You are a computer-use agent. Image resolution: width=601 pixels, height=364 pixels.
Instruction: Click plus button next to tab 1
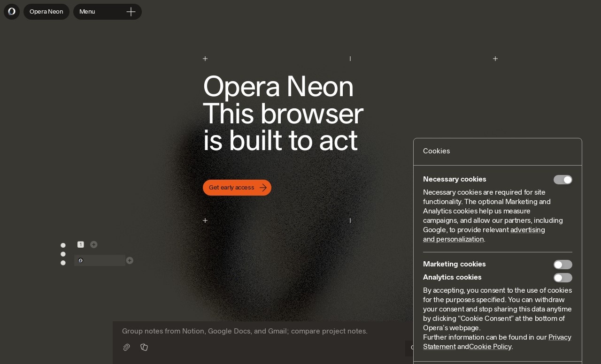click(x=94, y=244)
